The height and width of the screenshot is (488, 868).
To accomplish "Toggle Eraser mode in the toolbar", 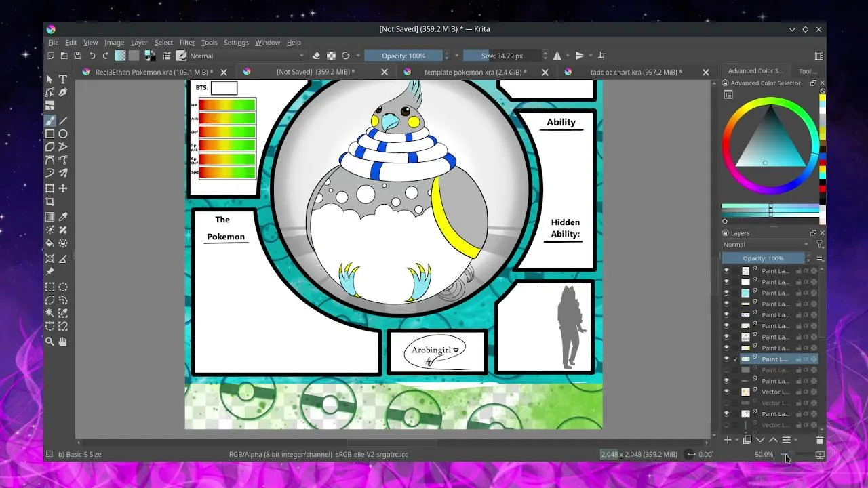I will (x=316, y=56).
